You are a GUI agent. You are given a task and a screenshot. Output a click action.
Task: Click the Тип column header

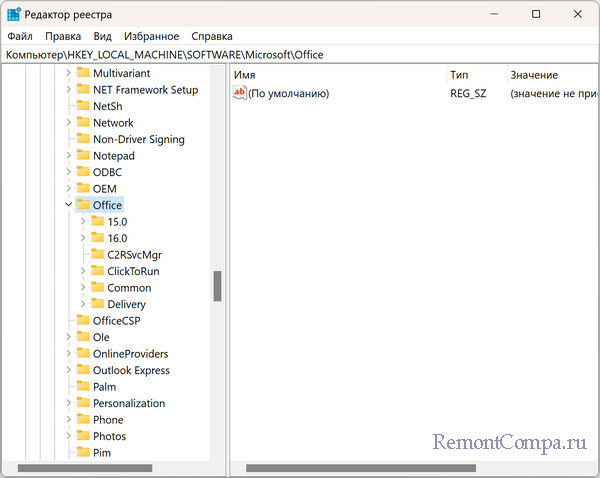[476, 75]
